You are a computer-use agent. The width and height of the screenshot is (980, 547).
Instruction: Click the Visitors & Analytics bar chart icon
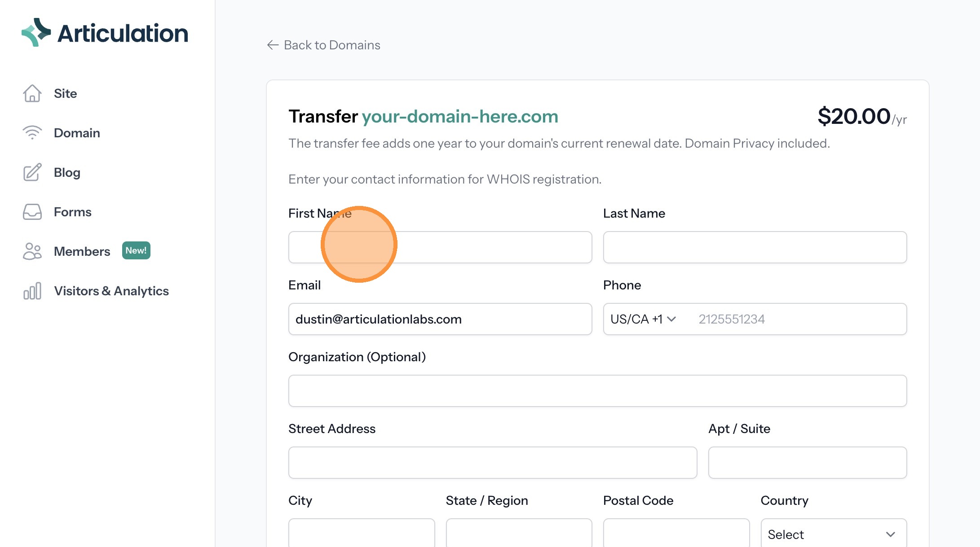[32, 291]
